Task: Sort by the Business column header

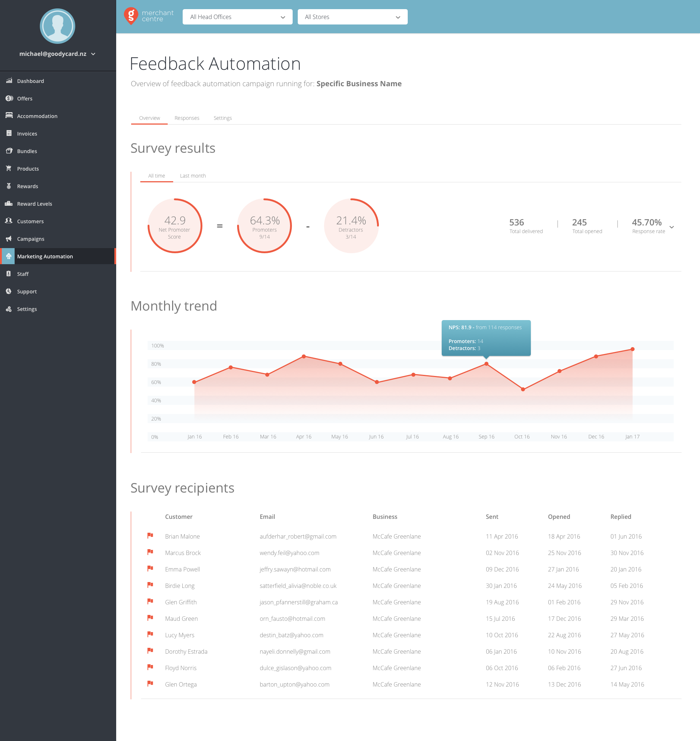Action: (385, 516)
